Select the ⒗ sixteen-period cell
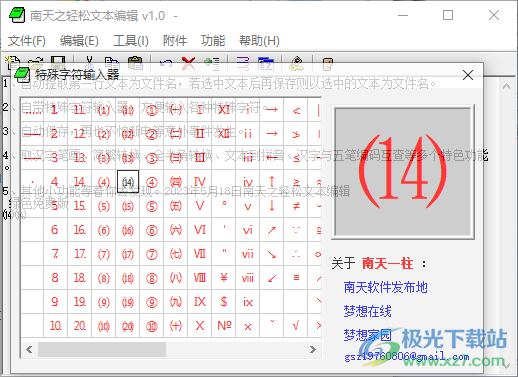Screen dimensions: 518x377 [x=80, y=230]
